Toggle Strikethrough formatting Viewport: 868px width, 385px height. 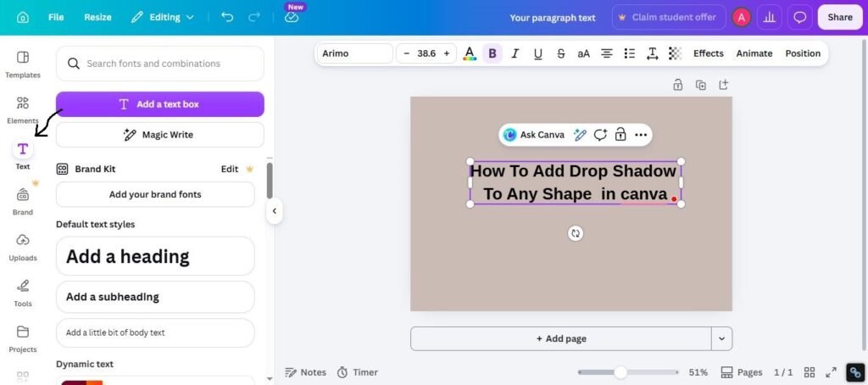[x=561, y=53]
